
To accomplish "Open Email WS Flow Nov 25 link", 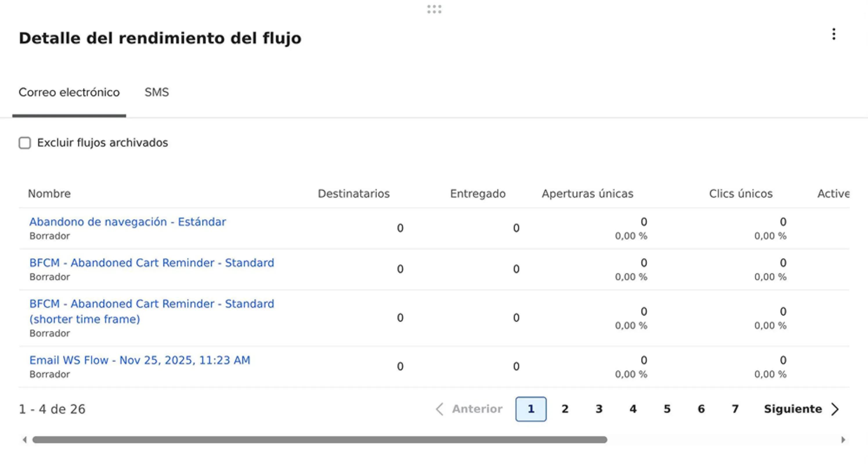I will 140,360.
